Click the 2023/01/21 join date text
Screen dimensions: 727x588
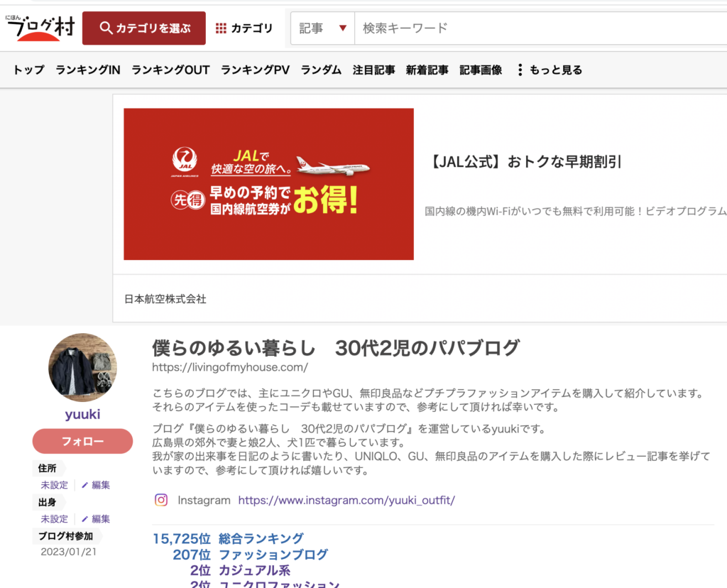coord(69,552)
